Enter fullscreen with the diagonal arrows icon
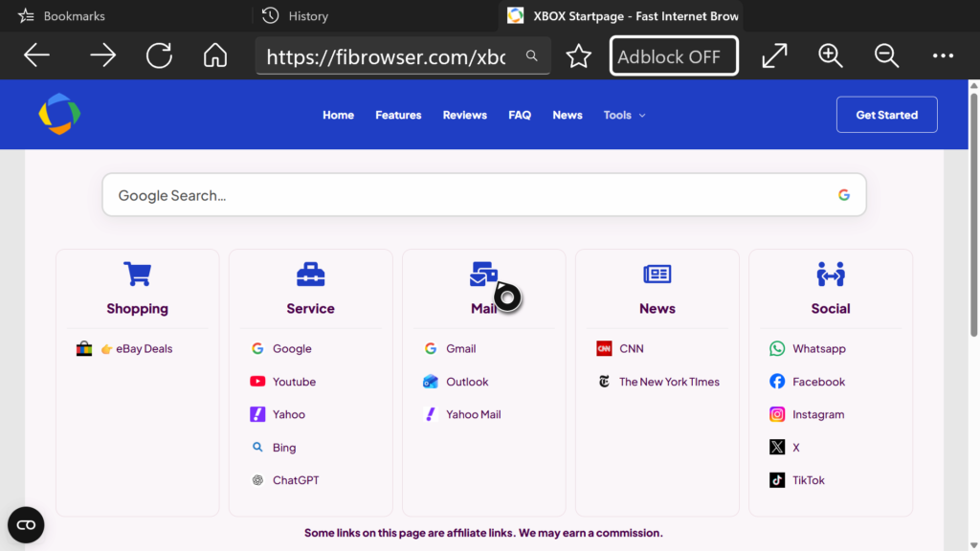This screenshot has height=551, width=980. click(774, 55)
